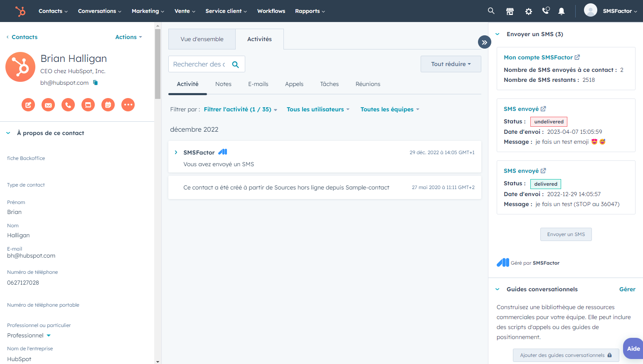643x364 pixels.
Task: Open the Vente navigation menu
Action: click(185, 11)
